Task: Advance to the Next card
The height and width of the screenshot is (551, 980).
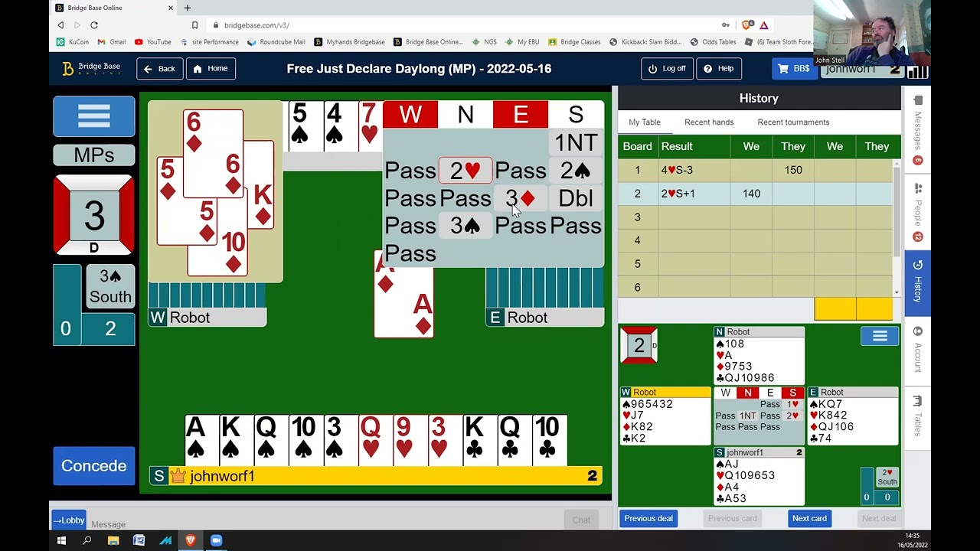Action: 809,519
